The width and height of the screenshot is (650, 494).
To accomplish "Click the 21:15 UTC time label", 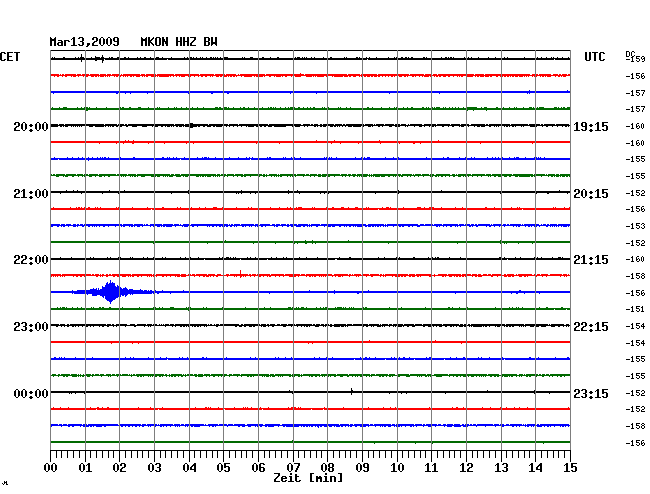I will point(591,260).
